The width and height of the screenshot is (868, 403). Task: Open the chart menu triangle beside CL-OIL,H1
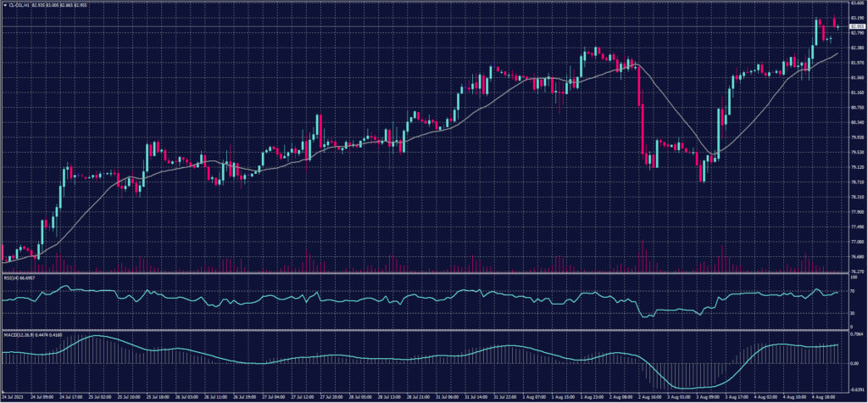click(4, 4)
